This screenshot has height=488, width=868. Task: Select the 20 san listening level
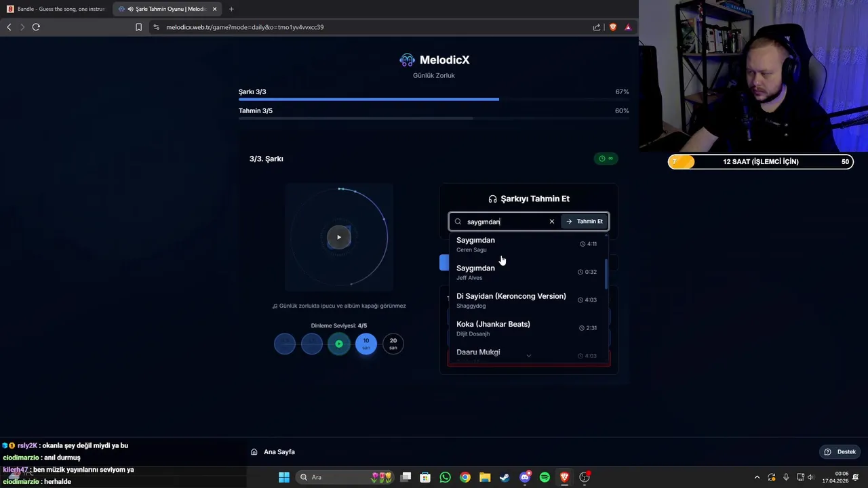[393, 344]
